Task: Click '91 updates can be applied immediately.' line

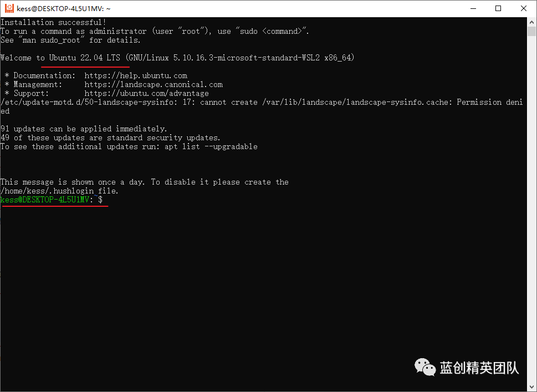Action: [x=84, y=129]
